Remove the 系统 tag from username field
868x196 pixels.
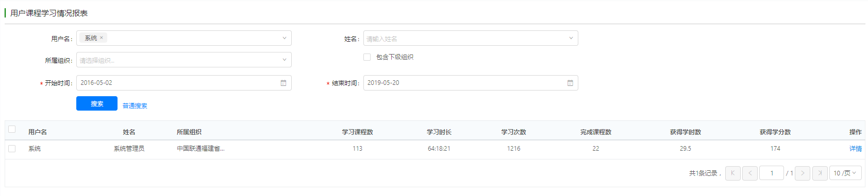tap(102, 38)
